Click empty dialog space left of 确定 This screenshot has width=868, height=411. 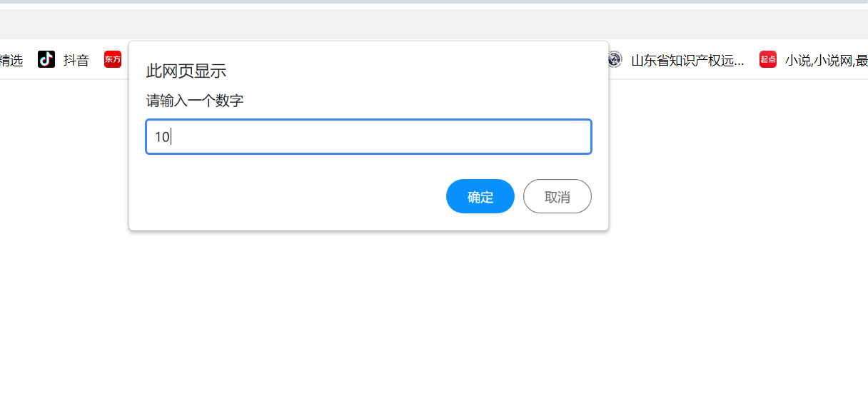point(286,196)
